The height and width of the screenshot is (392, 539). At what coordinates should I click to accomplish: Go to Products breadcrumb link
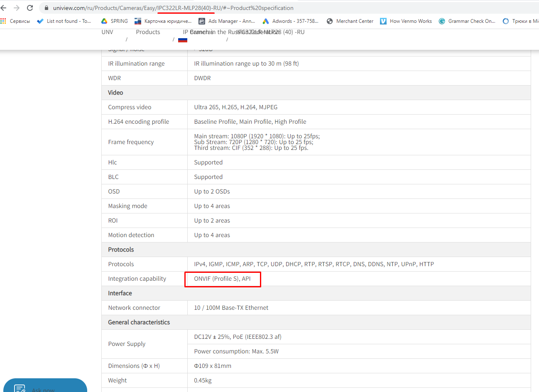pyautogui.click(x=148, y=32)
